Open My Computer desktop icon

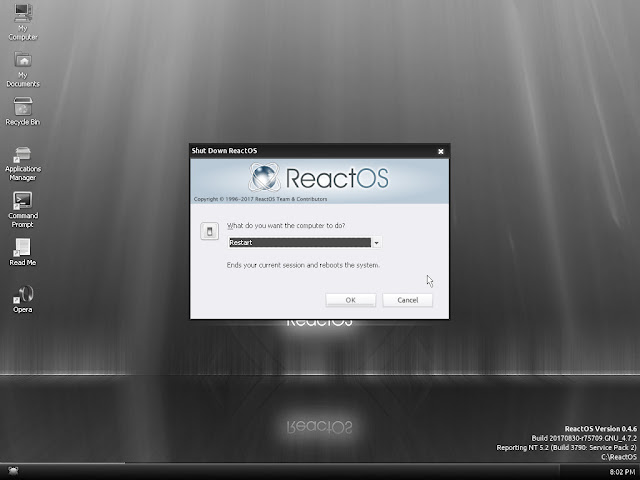[x=23, y=21]
